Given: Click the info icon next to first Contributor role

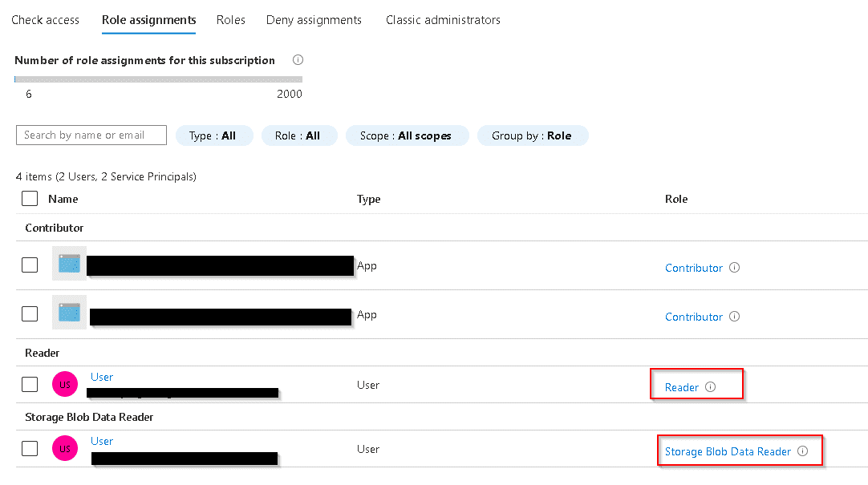Looking at the screenshot, I should pyautogui.click(x=734, y=268).
